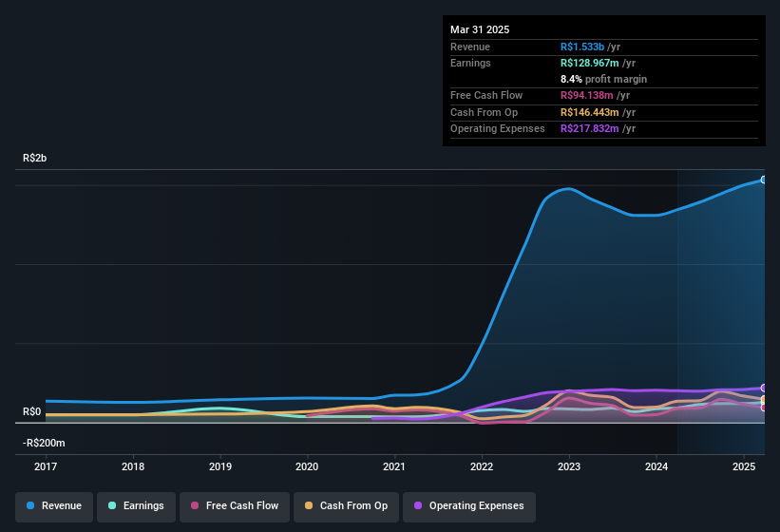Click the R$128.967m earnings value

(589, 63)
